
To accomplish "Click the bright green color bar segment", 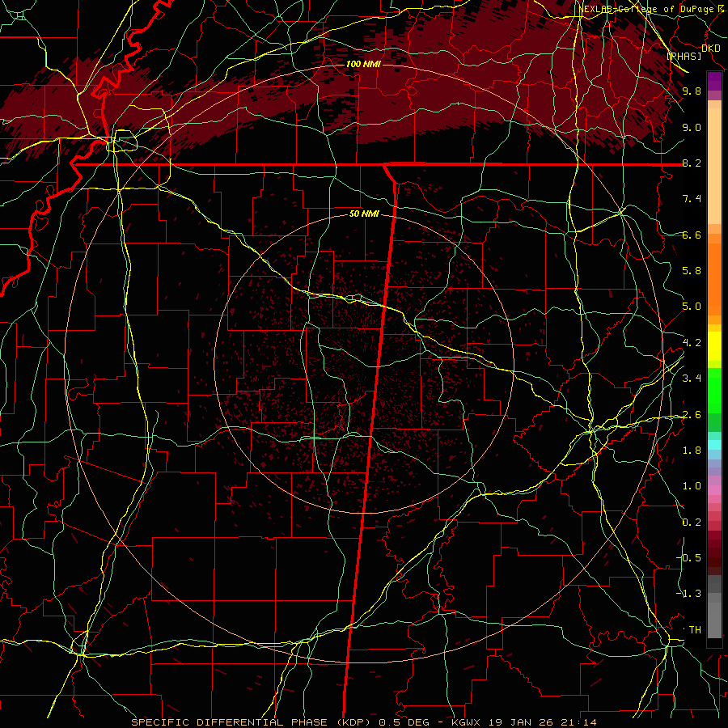I will (714, 391).
